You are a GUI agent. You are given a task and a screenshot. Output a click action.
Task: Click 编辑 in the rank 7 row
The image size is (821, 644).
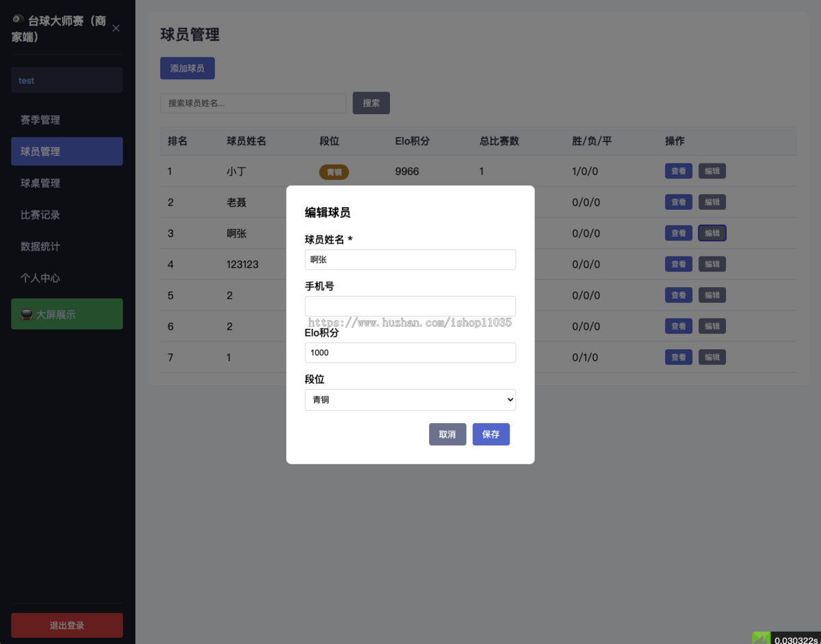point(712,357)
